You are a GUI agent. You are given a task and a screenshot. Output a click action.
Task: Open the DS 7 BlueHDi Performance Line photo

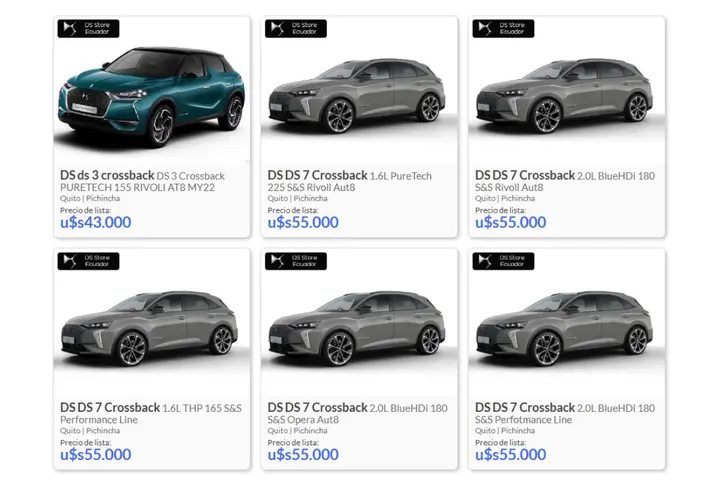(564, 329)
